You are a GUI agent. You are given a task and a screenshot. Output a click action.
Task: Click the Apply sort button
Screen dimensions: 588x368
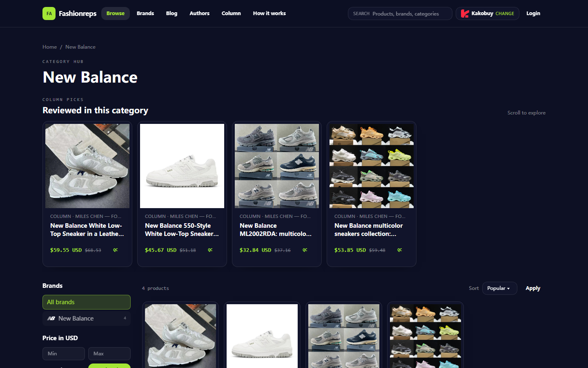[533, 288]
